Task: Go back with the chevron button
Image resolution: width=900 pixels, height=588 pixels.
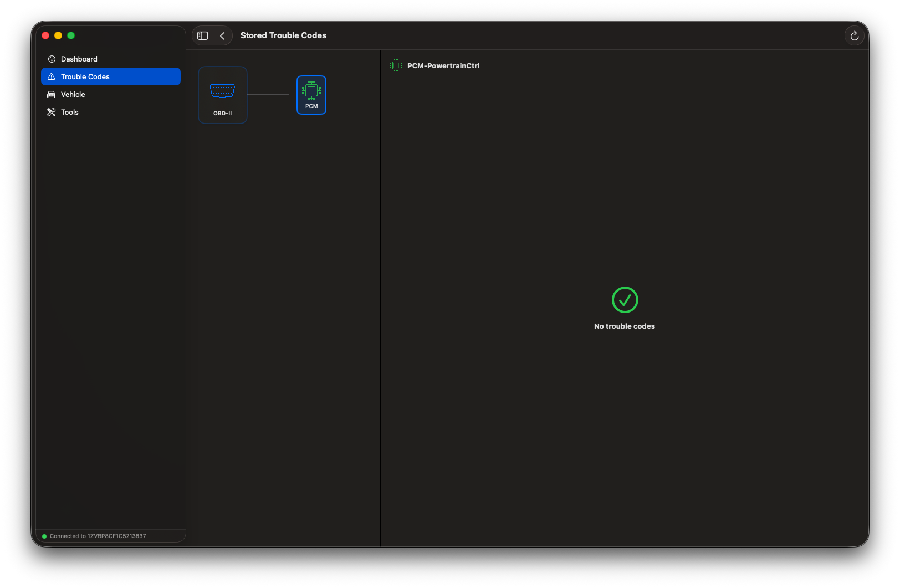Action: coord(222,35)
